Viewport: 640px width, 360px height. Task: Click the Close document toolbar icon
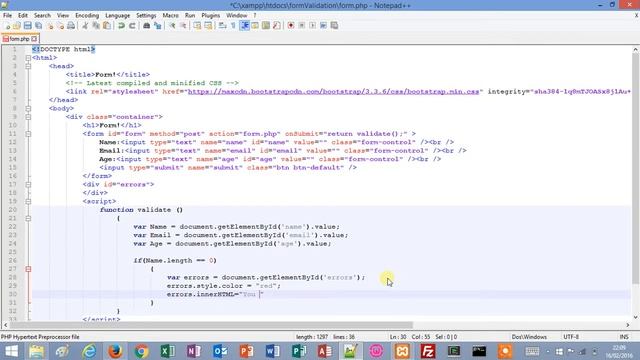(x=49, y=26)
